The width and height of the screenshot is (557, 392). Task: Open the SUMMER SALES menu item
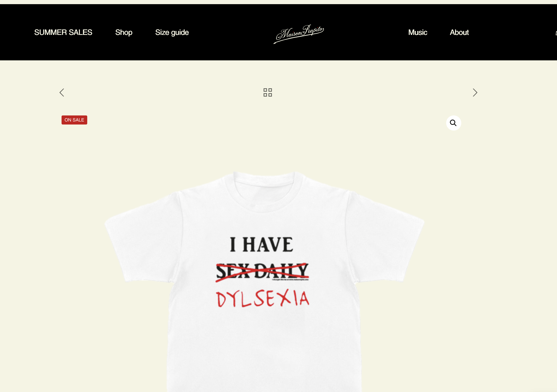pyautogui.click(x=63, y=32)
